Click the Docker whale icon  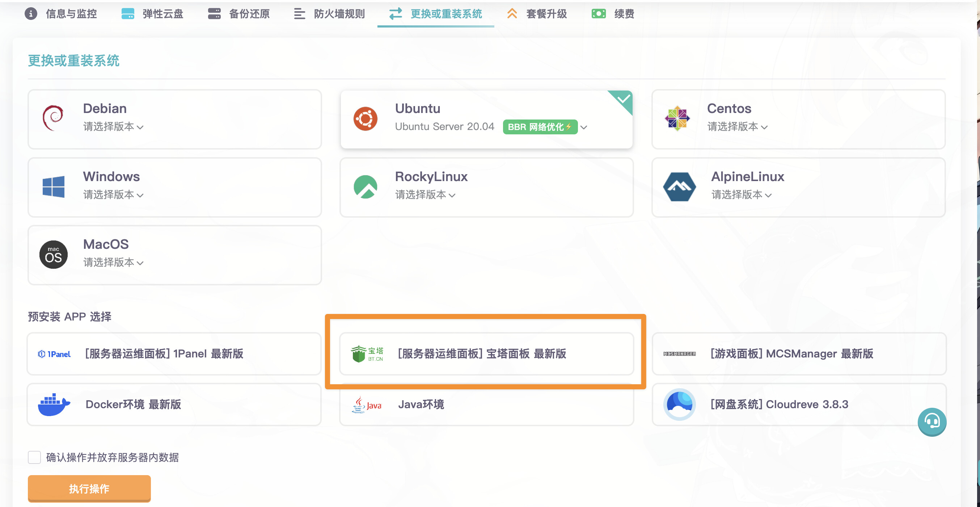(54, 404)
